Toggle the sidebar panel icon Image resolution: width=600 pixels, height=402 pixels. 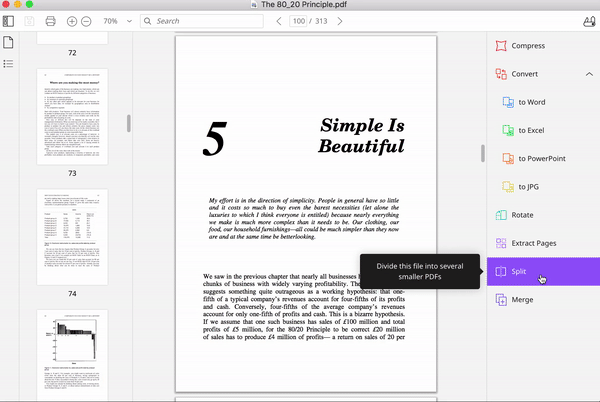pos(8,21)
